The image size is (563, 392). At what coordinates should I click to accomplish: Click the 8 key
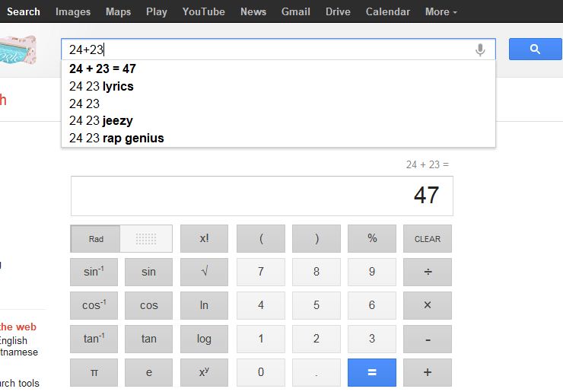tap(316, 272)
